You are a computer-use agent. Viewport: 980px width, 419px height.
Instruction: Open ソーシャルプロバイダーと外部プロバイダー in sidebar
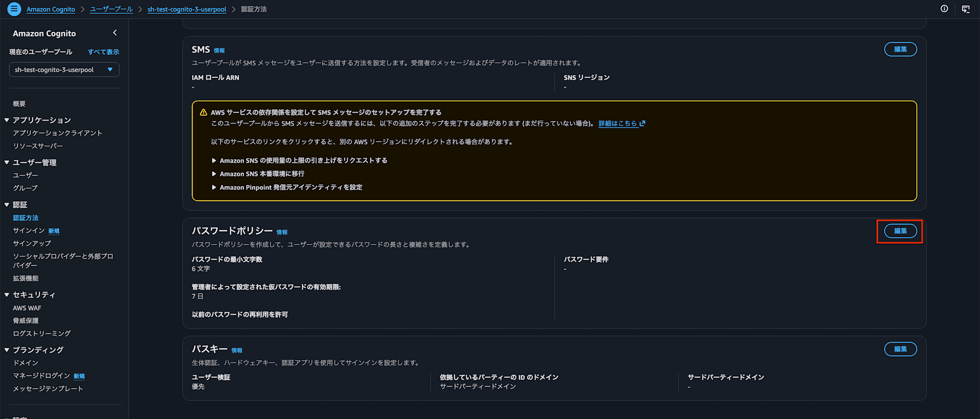63,261
